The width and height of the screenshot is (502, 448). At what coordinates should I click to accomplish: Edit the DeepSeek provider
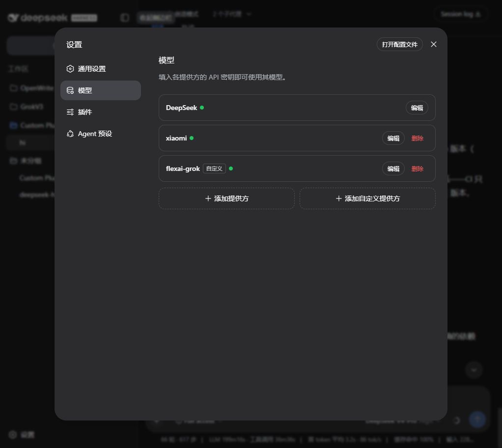click(x=417, y=108)
